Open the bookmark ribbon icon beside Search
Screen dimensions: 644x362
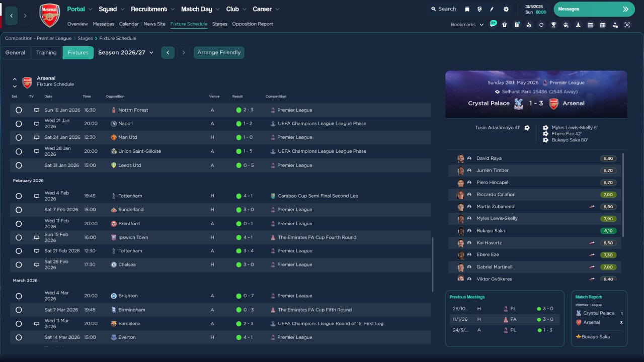[467, 9]
